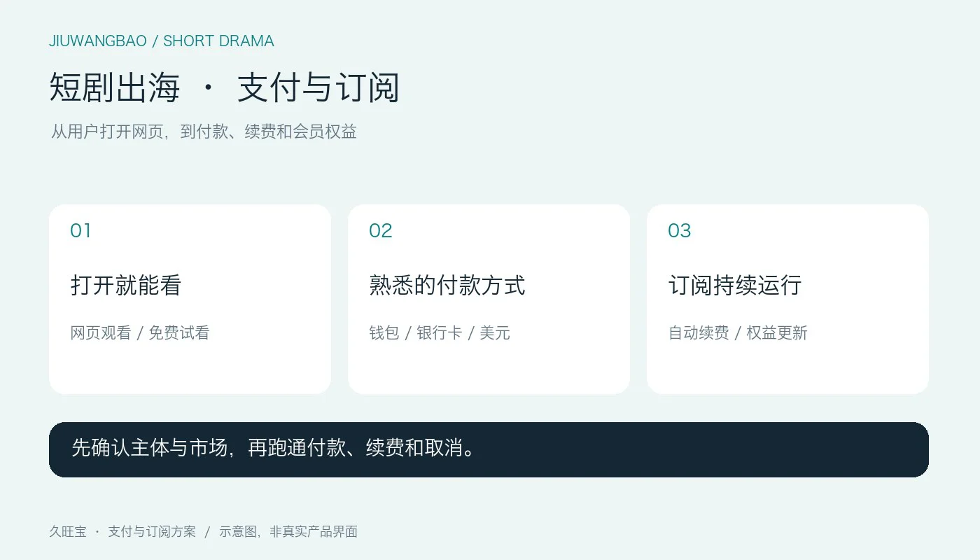Screen dimensions: 980x560
Task: Select the heading "订阅持续运行"
Action: 735,286
